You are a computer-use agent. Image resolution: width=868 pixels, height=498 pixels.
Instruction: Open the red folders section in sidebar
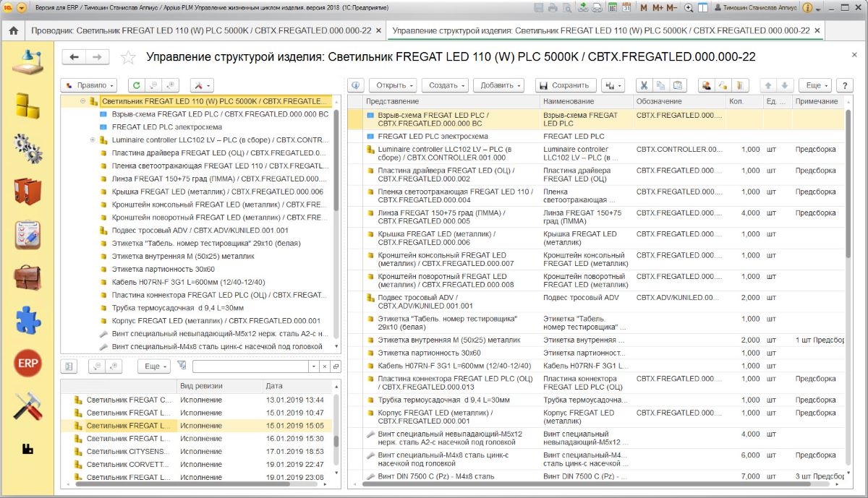(27, 191)
